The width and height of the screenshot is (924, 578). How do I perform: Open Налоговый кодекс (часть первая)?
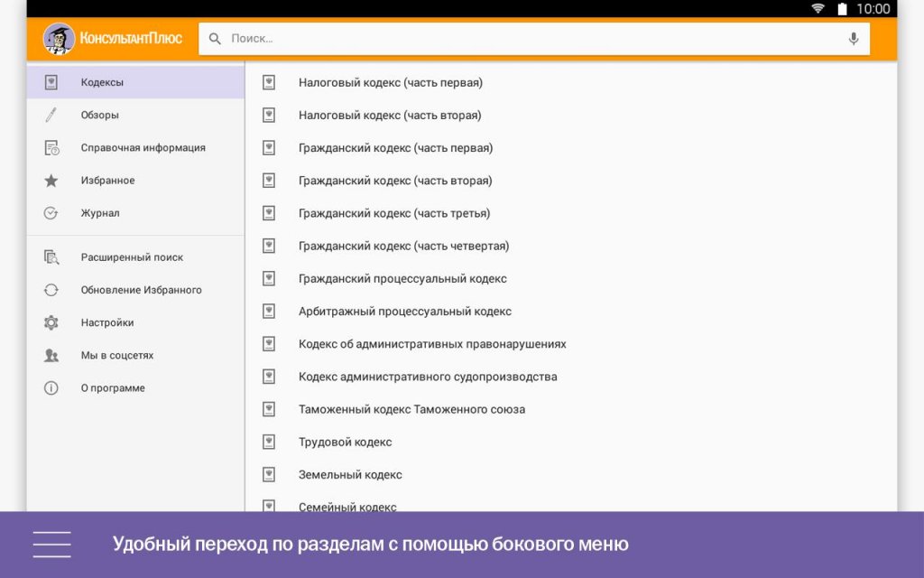571,82
